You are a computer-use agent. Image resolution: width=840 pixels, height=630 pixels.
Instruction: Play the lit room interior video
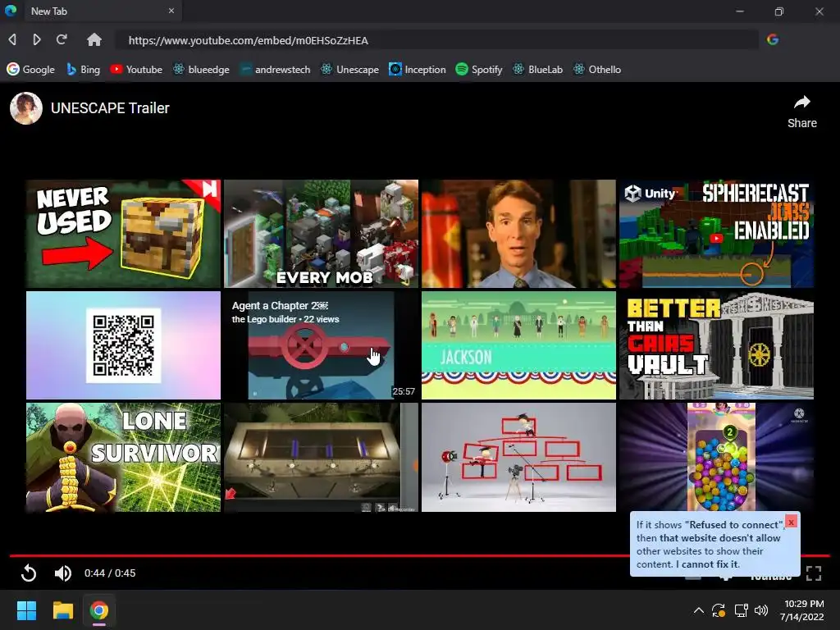321,457
